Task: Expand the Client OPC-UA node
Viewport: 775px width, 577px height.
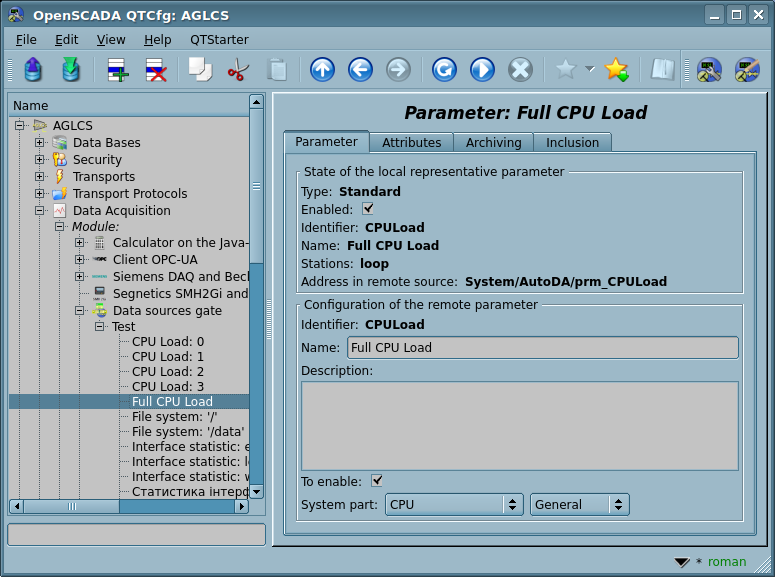Action: (79, 259)
